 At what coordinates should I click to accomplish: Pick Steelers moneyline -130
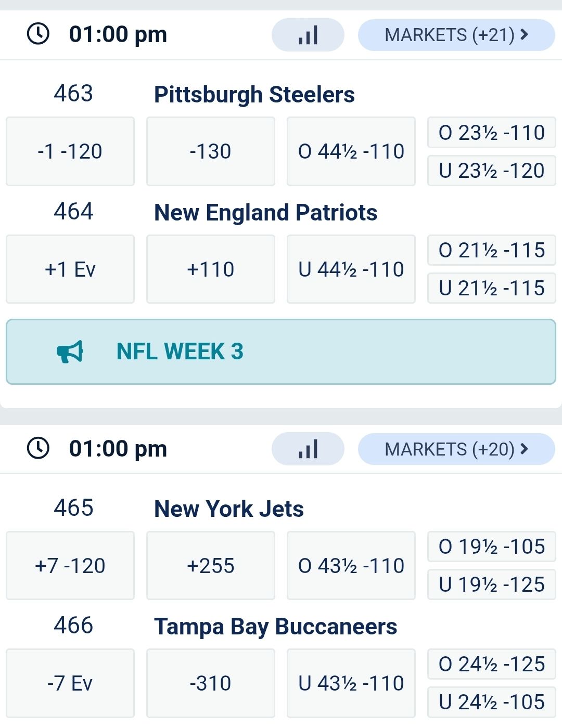click(211, 151)
